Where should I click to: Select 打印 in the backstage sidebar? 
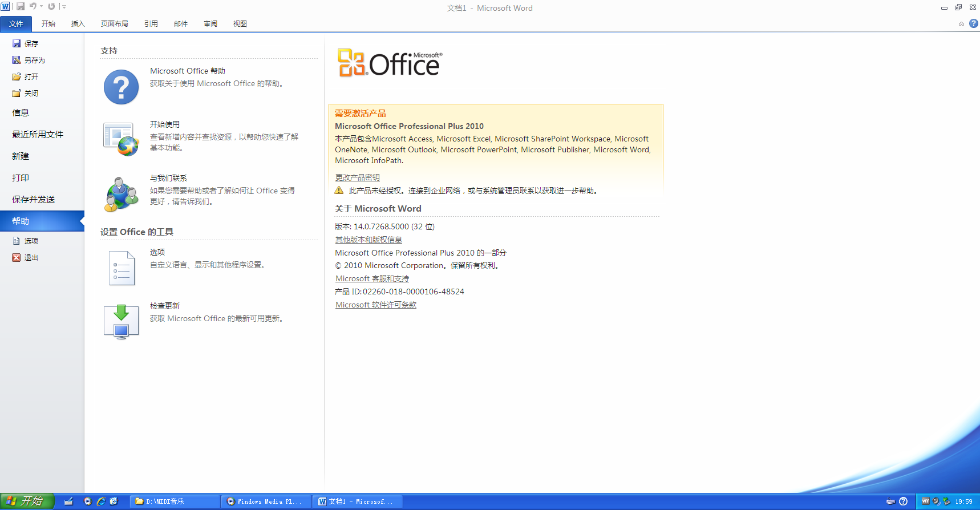(x=21, y=178)
